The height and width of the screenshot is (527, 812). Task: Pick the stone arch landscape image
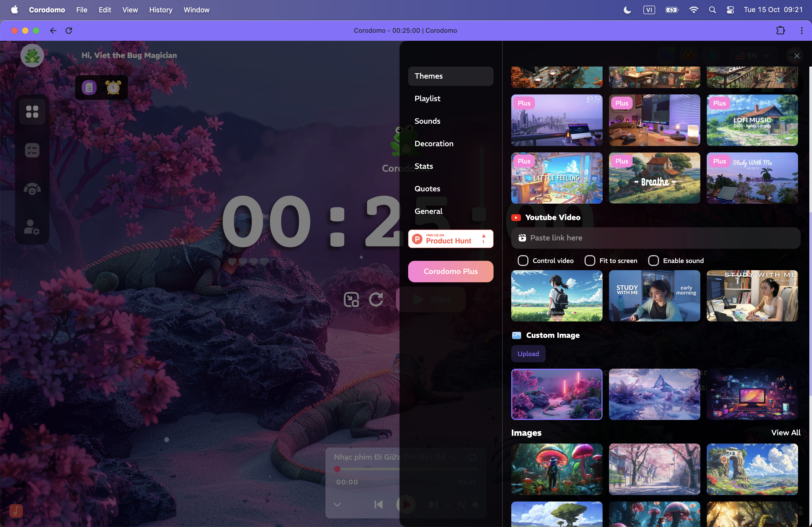752,469
